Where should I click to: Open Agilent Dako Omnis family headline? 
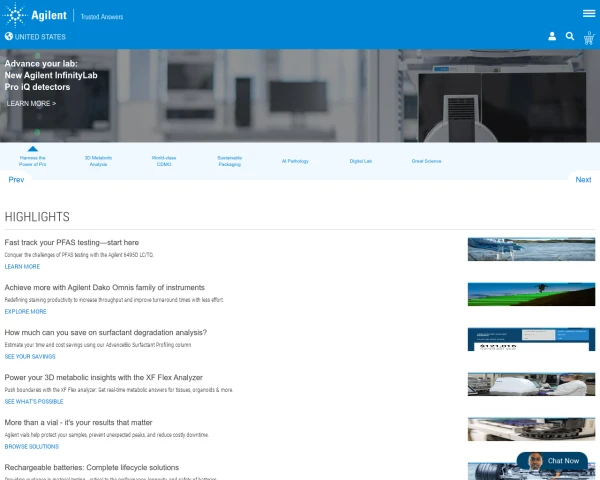tap(104, 287)
